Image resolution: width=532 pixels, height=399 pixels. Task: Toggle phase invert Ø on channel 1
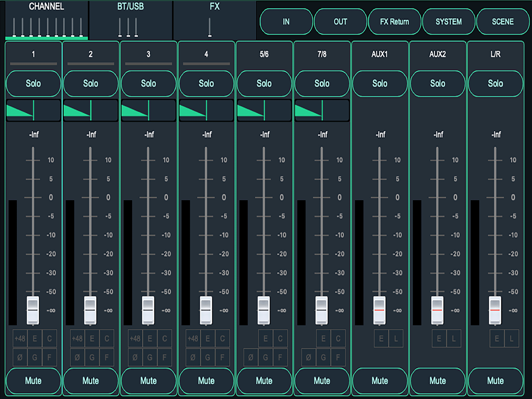click(20, 357)
